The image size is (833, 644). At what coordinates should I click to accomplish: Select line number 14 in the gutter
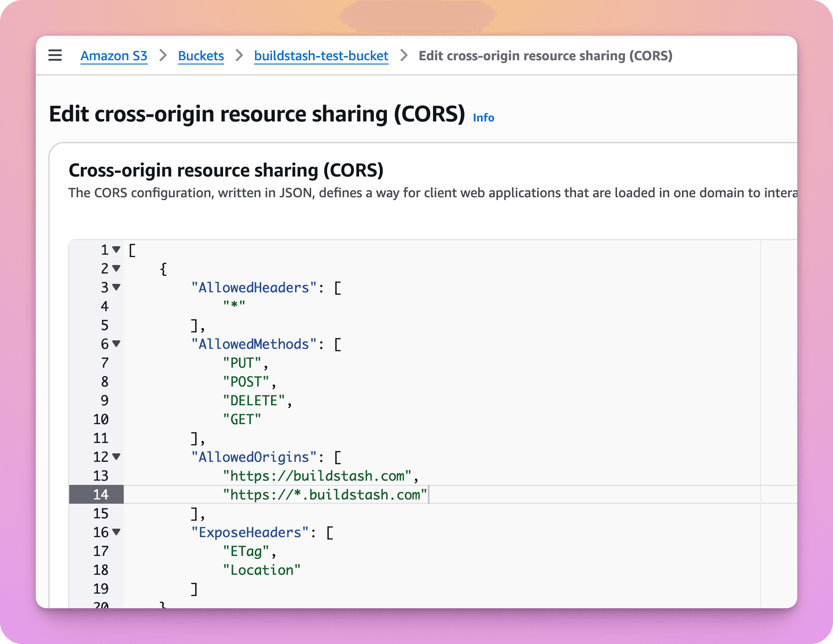tap(101, 495)
